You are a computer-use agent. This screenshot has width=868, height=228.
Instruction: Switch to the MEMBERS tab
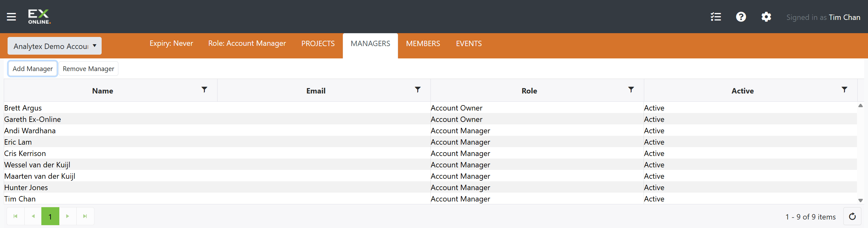point(423,44)
